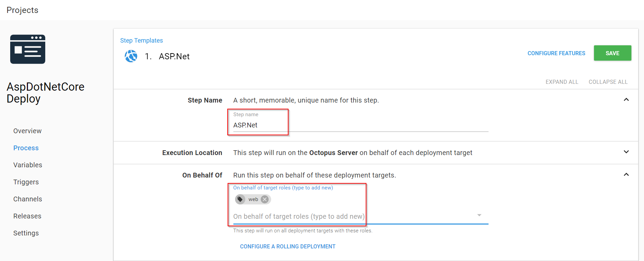Click CONFIGURE FEATURES

pyautogui.click(x=556, y=53)
